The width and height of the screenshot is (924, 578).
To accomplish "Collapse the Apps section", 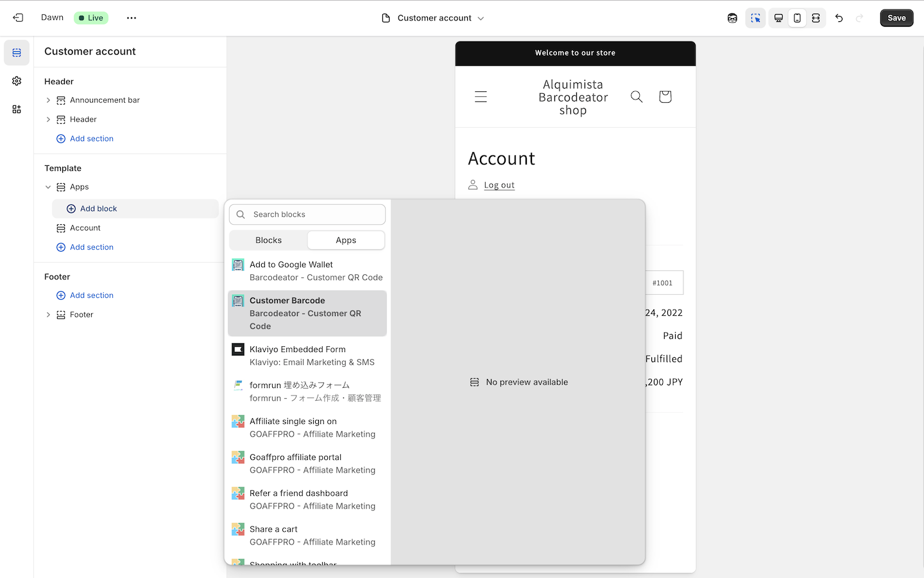I will [48, 187].
